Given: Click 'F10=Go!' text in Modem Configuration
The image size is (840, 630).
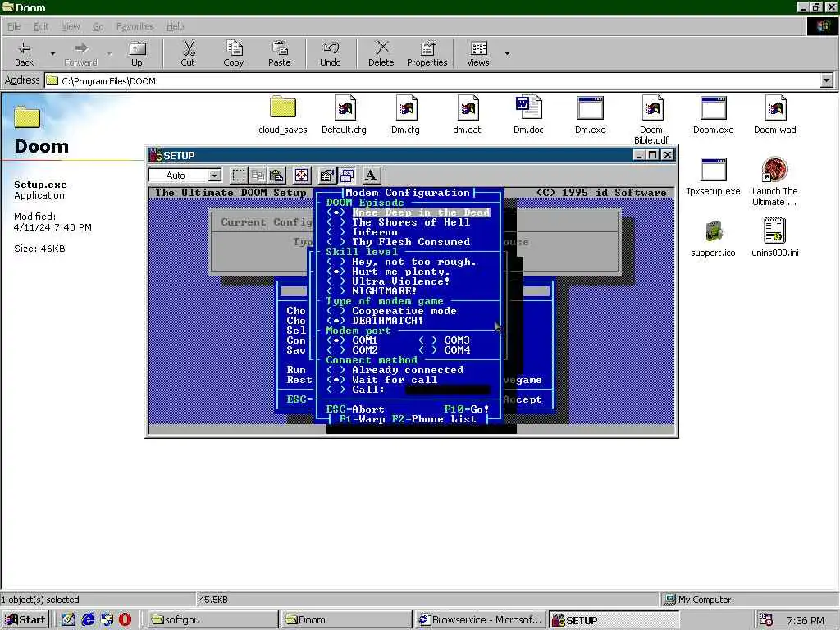Looking at the screenshot, I should tap(467, 409).
